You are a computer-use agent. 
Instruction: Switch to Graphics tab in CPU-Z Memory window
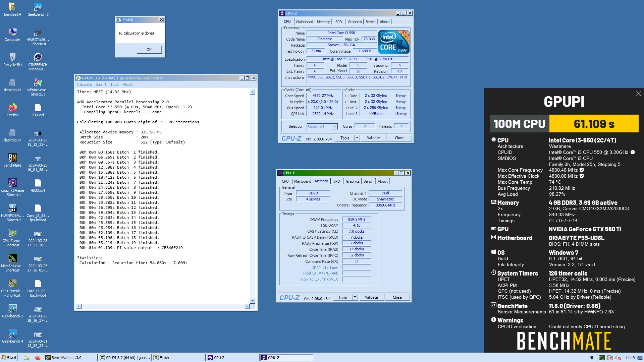pyautogui.click(x=353, y=181)
